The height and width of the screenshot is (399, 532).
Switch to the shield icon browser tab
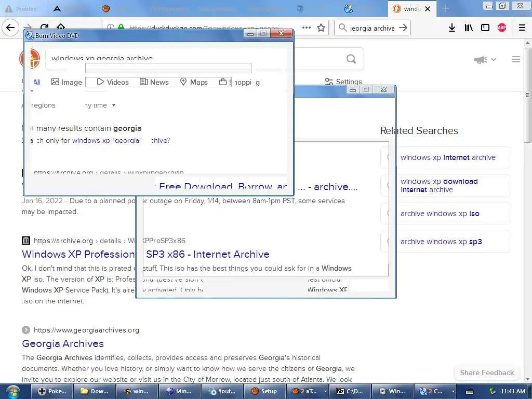(300, 9)
